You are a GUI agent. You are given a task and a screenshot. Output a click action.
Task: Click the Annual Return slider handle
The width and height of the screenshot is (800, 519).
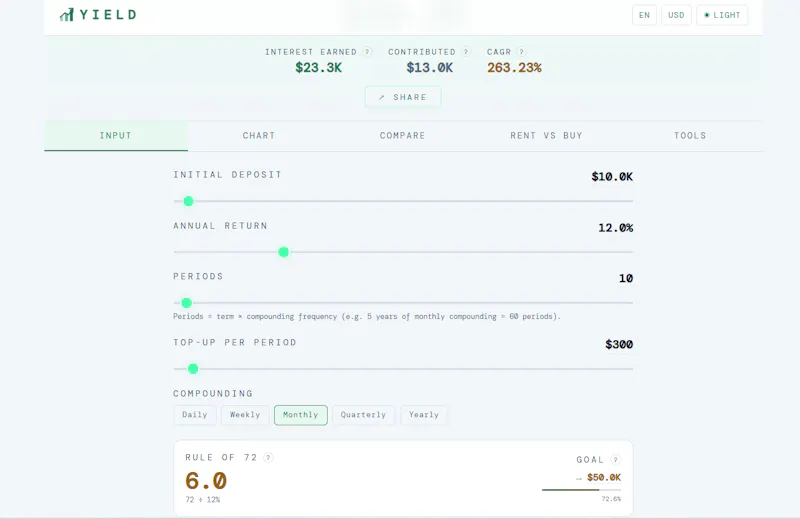[x=284, y=252]
